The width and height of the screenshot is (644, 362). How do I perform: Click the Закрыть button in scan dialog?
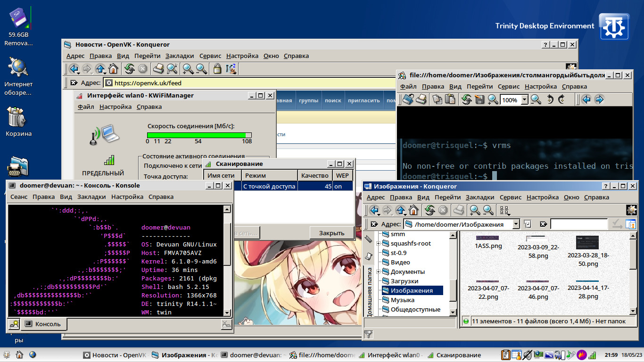click(x=331, y=233)
